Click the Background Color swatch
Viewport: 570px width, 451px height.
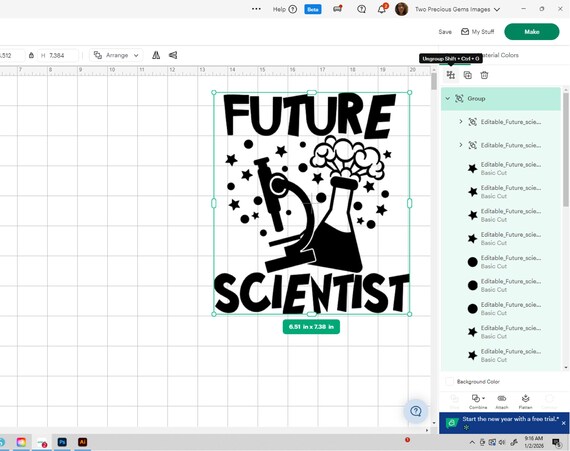tap(449, 381)
